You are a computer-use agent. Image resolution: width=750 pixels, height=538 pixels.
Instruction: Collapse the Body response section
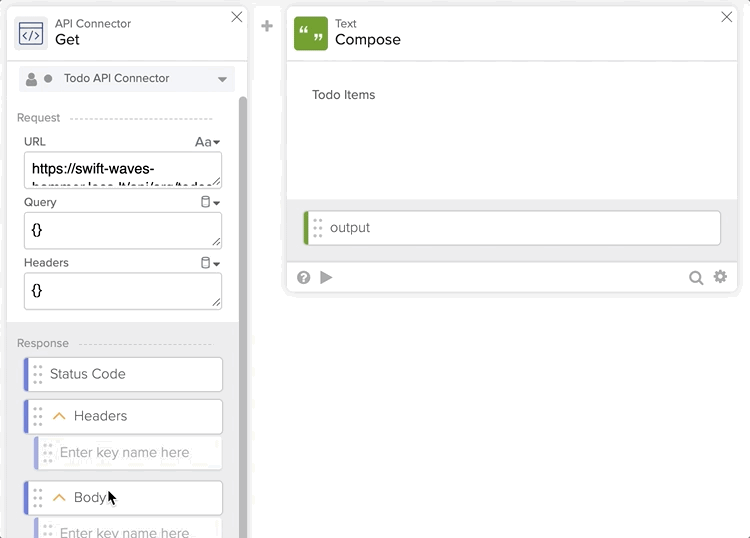pos(59,498)
